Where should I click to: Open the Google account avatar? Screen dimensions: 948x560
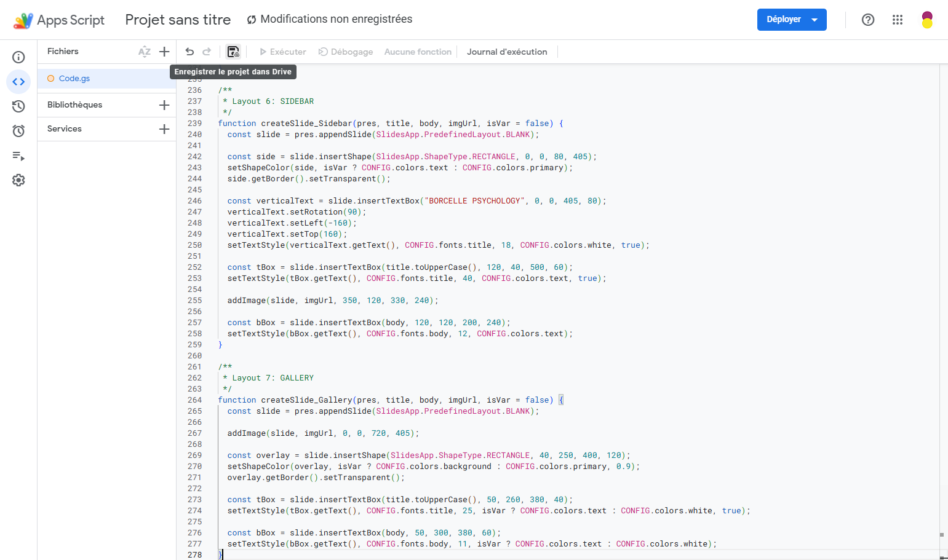click(927, 20)
